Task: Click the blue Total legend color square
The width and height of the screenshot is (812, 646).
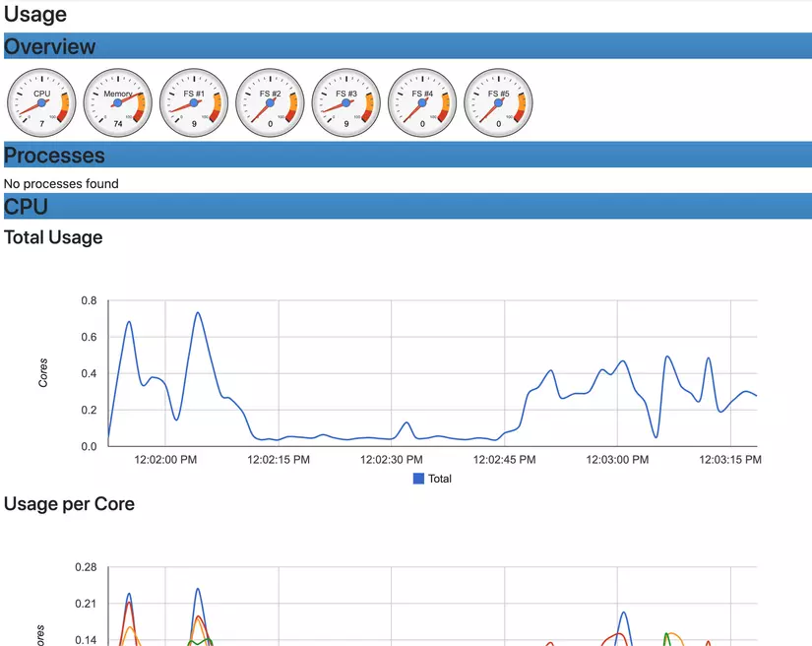Action: pos(417,479)
